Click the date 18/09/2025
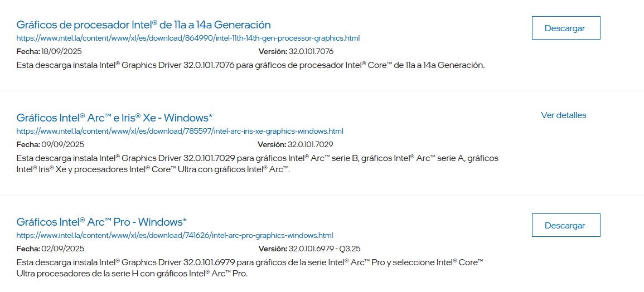 tap(62, 52)
